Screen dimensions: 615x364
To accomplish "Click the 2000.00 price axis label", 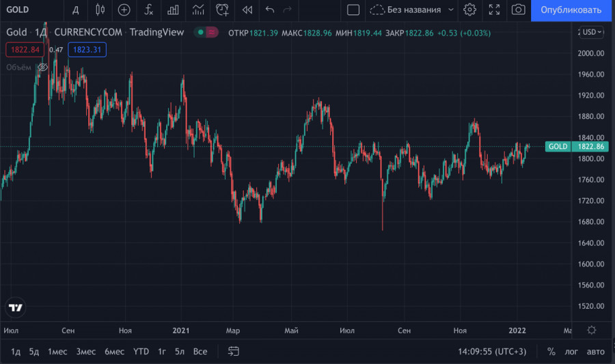I will point(590,53).
